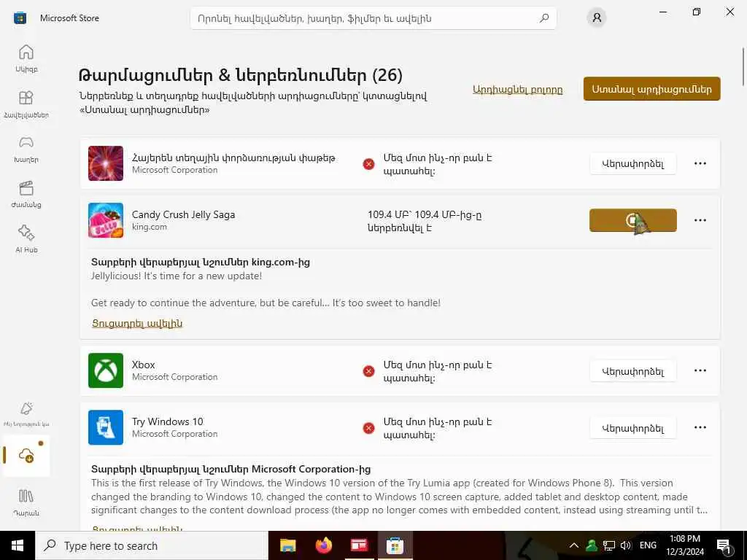Retry the Xbox update
Screen dimensions: 747x560
[x=632, y=371]
